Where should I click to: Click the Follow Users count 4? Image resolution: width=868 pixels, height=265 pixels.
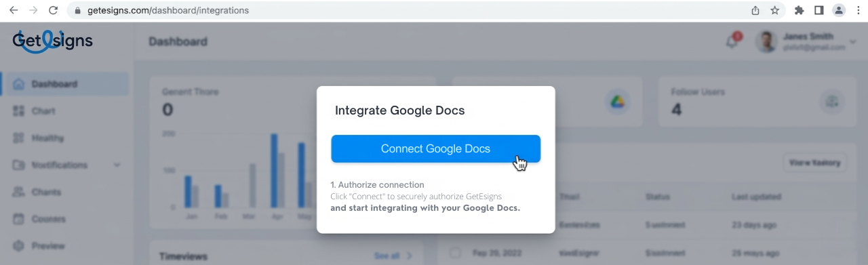coord(676,110)
